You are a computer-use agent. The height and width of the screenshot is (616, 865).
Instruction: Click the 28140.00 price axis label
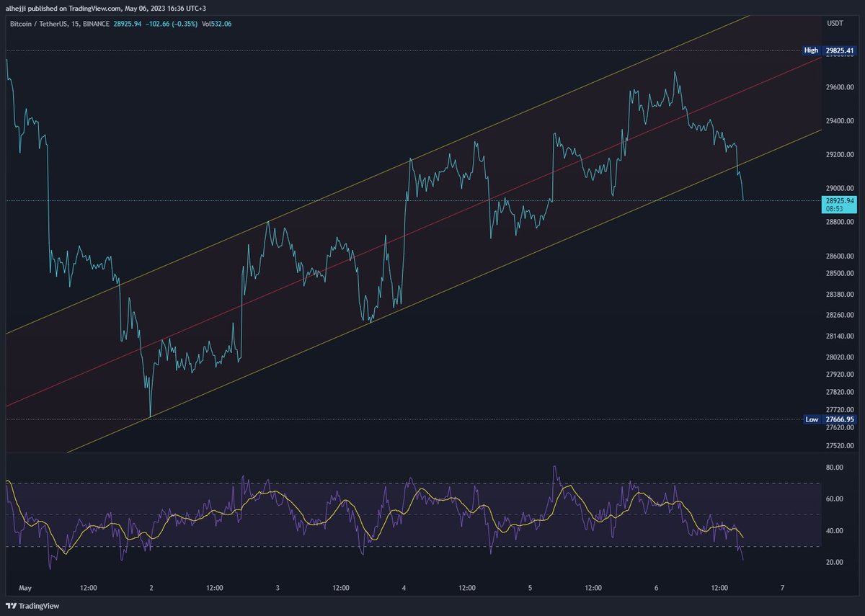pos(840,336)
